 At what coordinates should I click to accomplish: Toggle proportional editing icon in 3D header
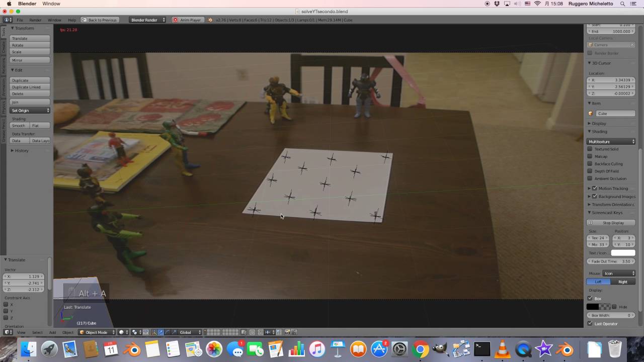click(x=252, y=332)
